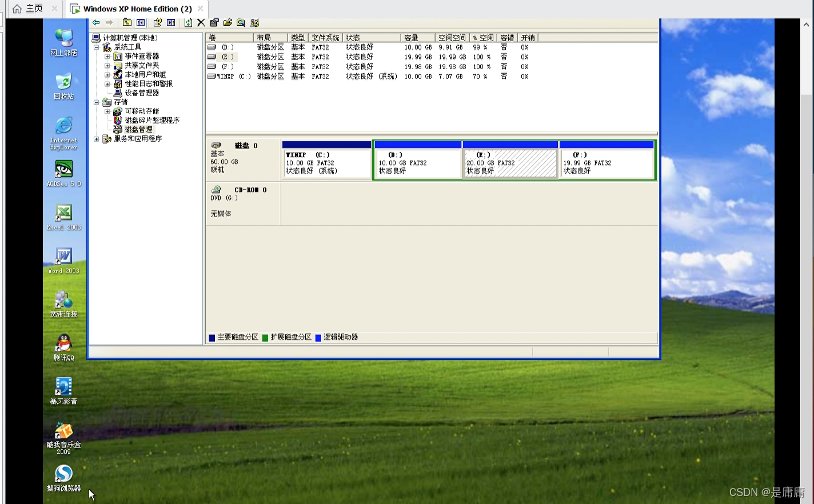Screen dimensions: 814x504
Task: Open Help via the question-mark toolbar icon
Action: click(x=157, y=23)
